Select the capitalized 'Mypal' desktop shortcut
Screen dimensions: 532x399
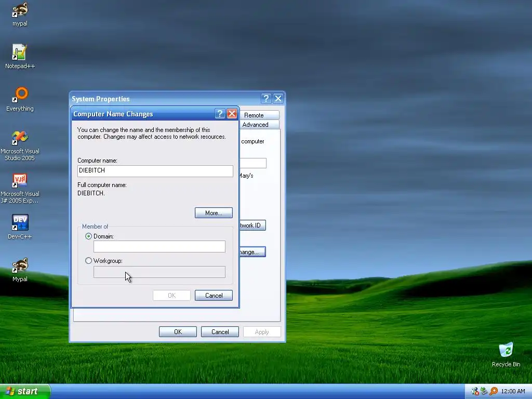click(20, 270)
